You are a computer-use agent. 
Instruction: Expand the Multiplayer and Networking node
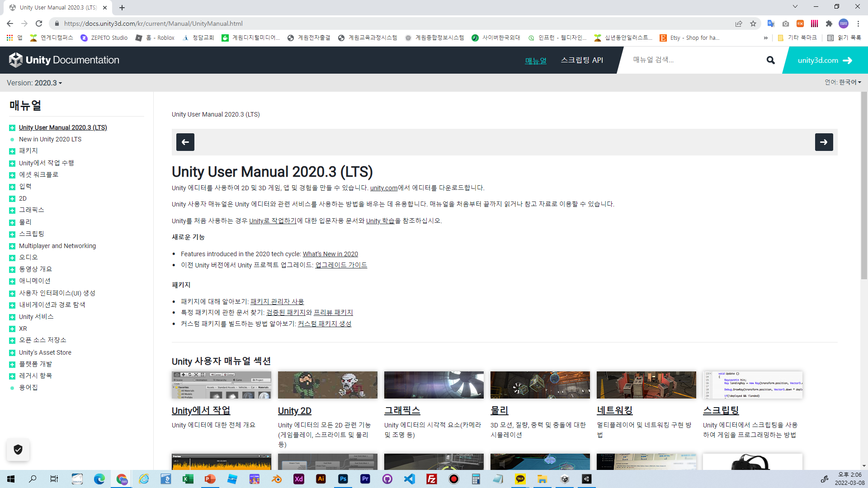(x=12, y=246)
